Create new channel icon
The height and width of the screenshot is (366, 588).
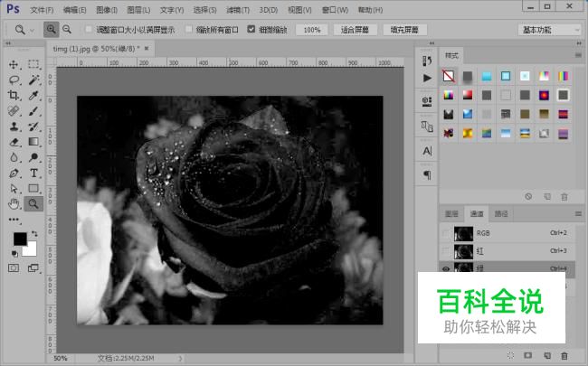pos(547,355)
